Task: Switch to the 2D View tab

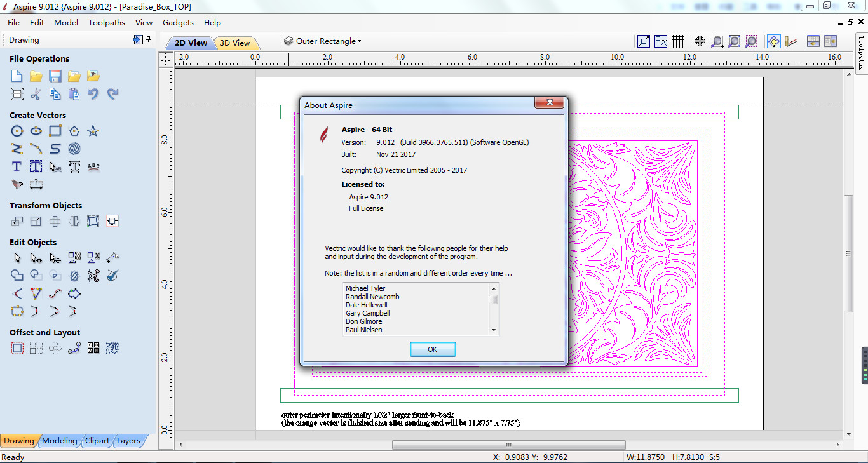Action: point(191,43)
